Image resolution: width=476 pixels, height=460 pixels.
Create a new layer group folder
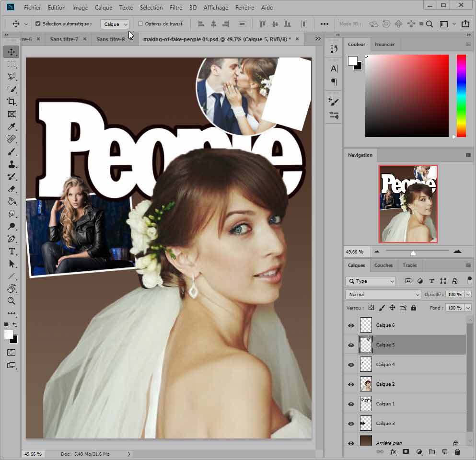click(x=432, y=452)
